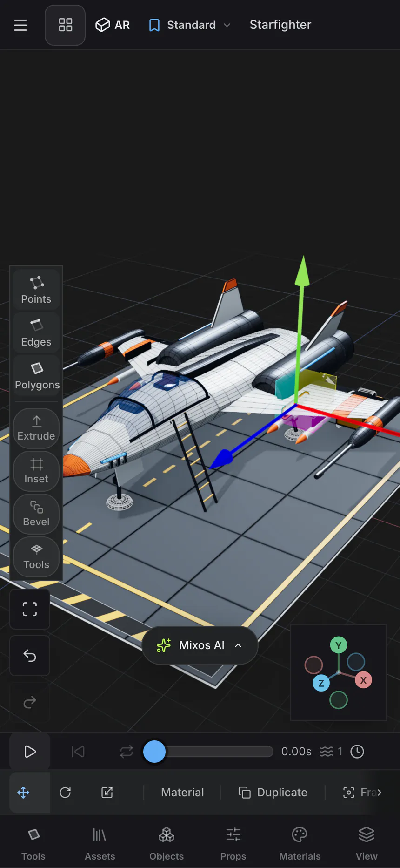This screenshot has width=400, height=868.
Task: Click the timeline slider handle
Action: pos(154,752)
